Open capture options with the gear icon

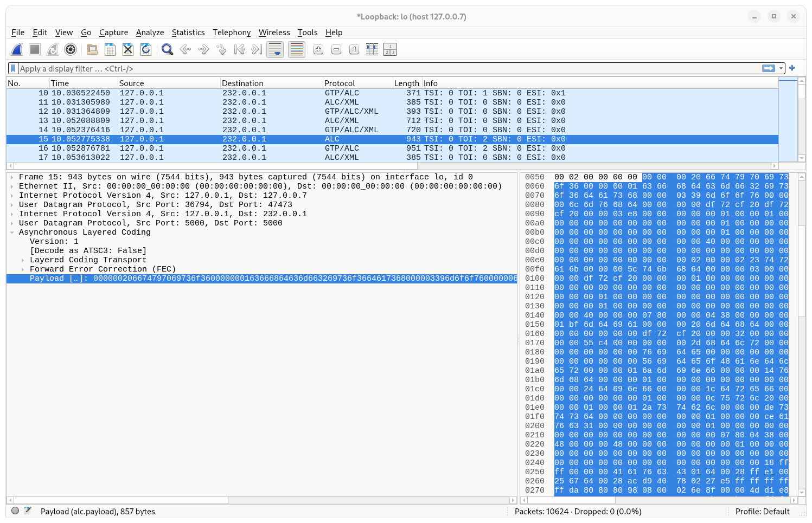coord(71,49)
